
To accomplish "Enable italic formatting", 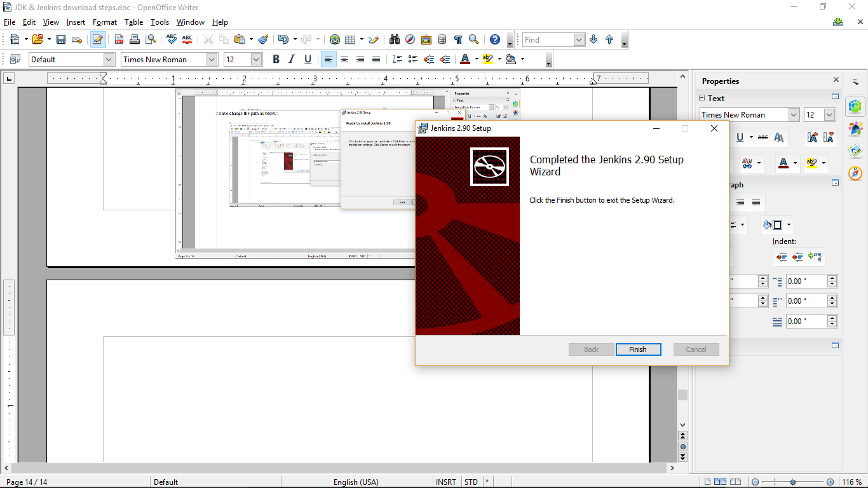I will coord(291,58).
